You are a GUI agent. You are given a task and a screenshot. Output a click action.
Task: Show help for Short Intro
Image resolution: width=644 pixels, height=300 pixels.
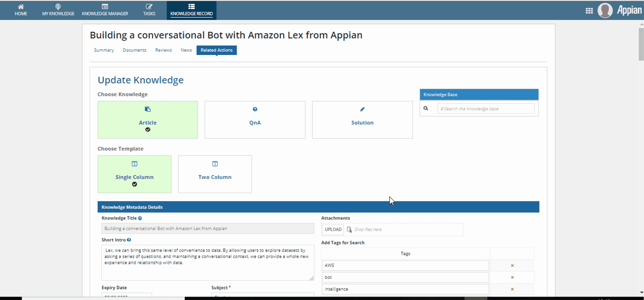tap(129, 240)
